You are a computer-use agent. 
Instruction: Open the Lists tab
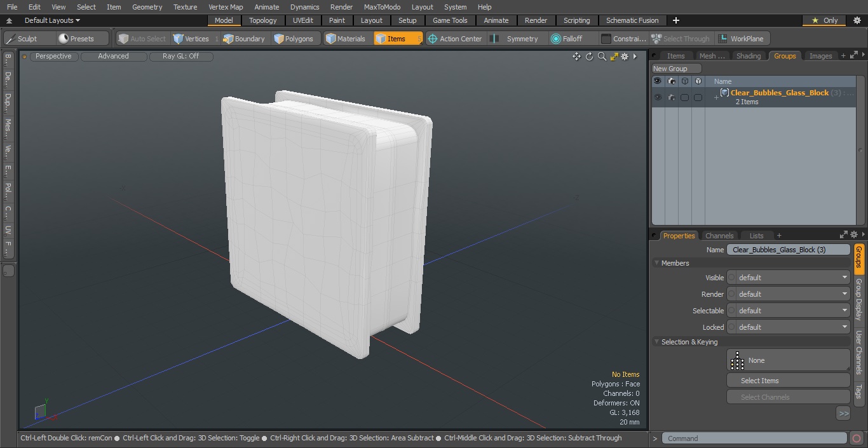[x=756, y=236]
